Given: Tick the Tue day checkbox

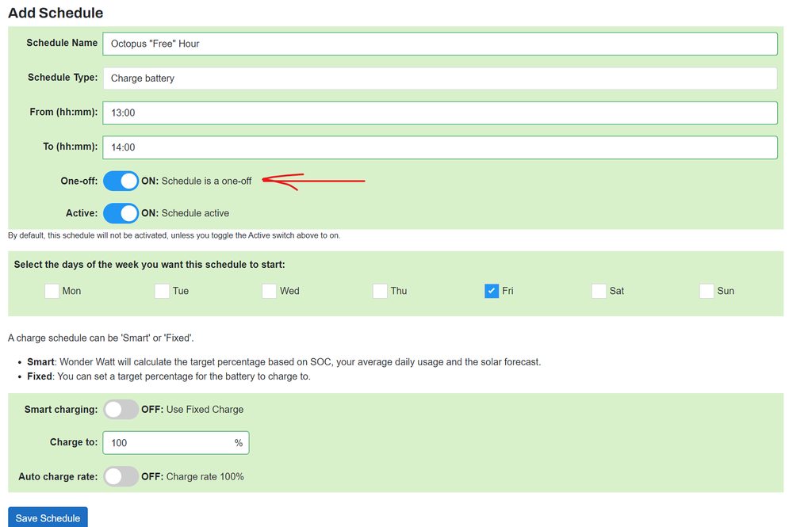Looking at the screenshot, I should click(162, 291).
